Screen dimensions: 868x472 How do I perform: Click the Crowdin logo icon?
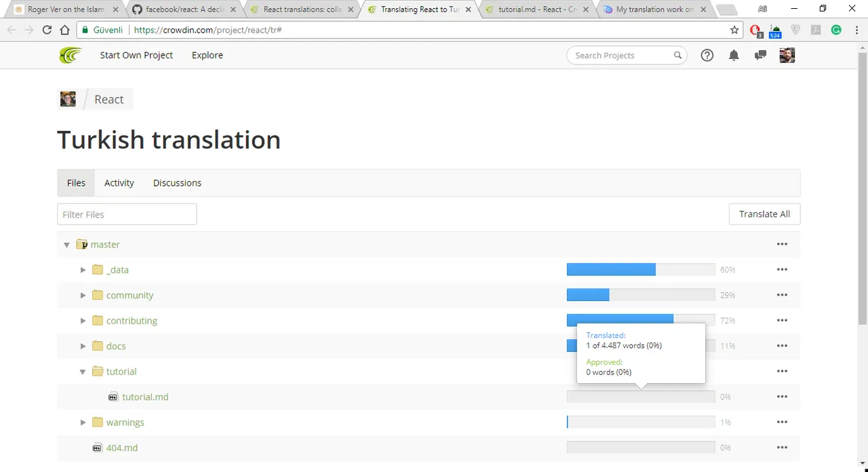(70, 56)
